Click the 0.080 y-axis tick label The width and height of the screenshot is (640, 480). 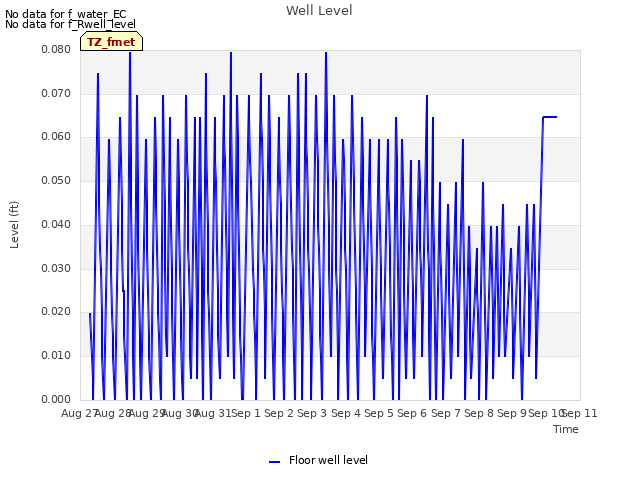coord(56,49)
